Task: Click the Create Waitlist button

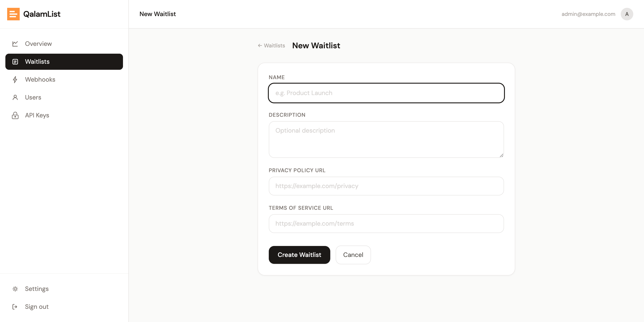Action: click(299, 255)
